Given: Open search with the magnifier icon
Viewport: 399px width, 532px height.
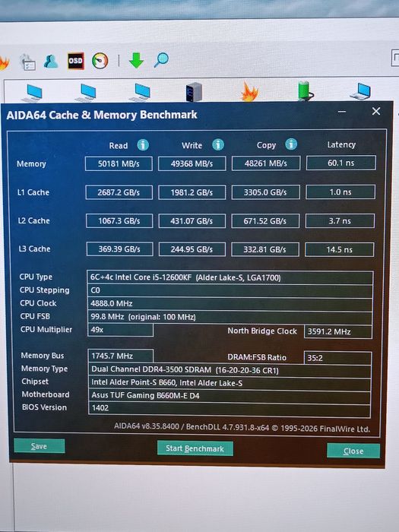Looking at the screenshot, I should (x=161, y=60).
